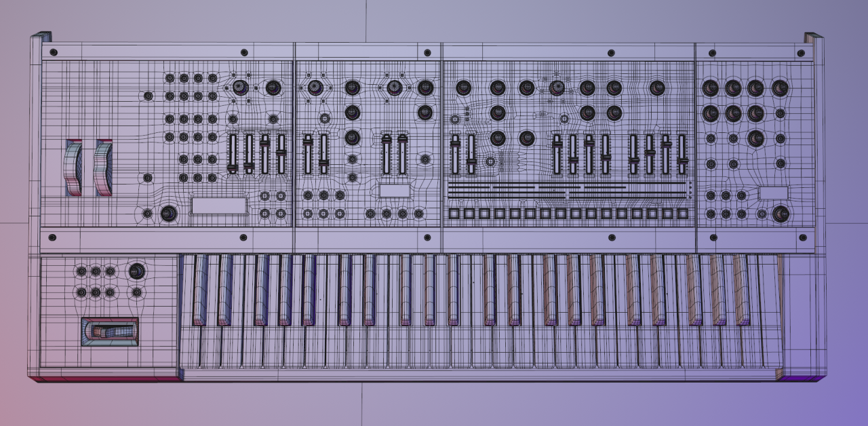Image resolution: width=868 pixels, height=426 pixels.
Task: Click the top-right knob of the far-right panel
Action: pos(780,88)
